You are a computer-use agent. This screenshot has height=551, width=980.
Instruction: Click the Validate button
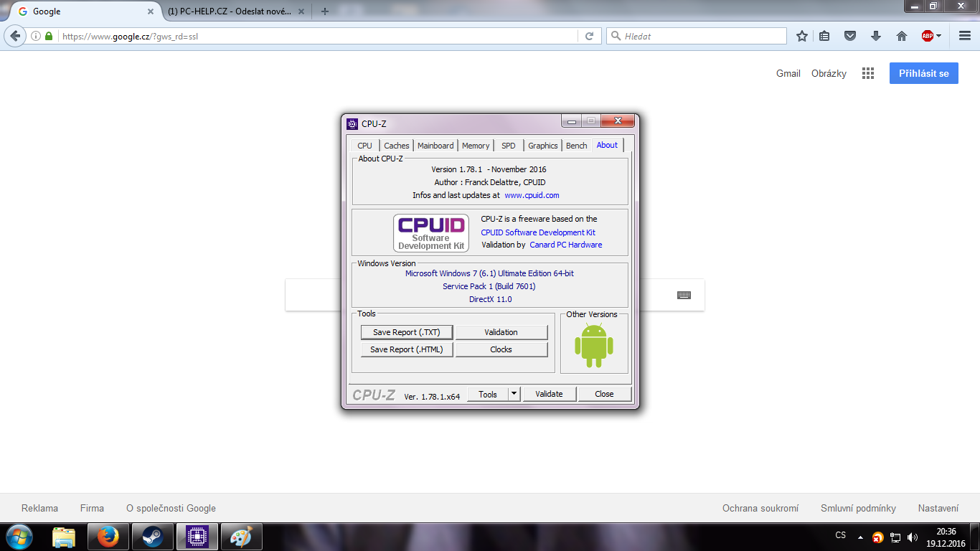pos(550,394)
